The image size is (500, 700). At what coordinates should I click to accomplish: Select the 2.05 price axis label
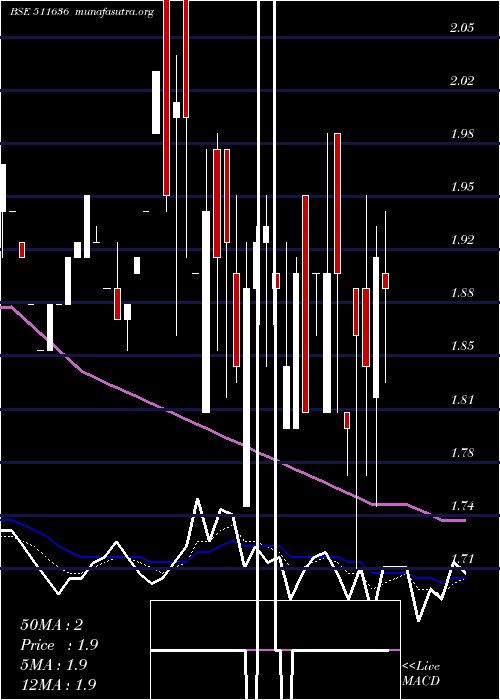pos(462,28)
